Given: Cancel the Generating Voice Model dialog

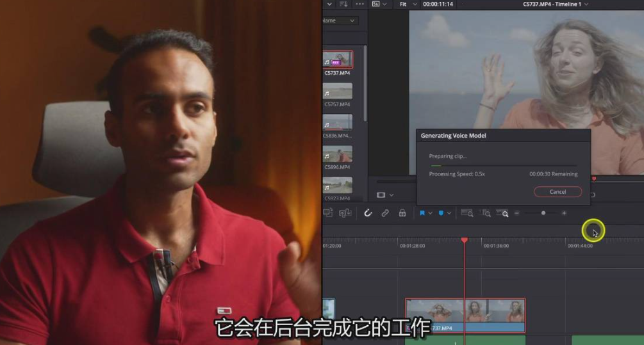Looking at the screenshot, I should coord(557,192).
